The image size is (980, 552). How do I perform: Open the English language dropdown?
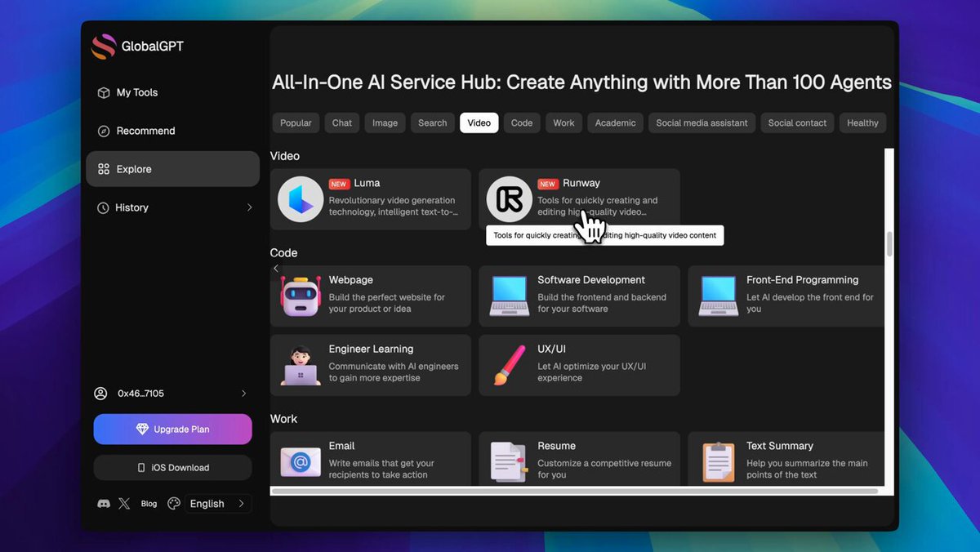(x=218, y=504)
